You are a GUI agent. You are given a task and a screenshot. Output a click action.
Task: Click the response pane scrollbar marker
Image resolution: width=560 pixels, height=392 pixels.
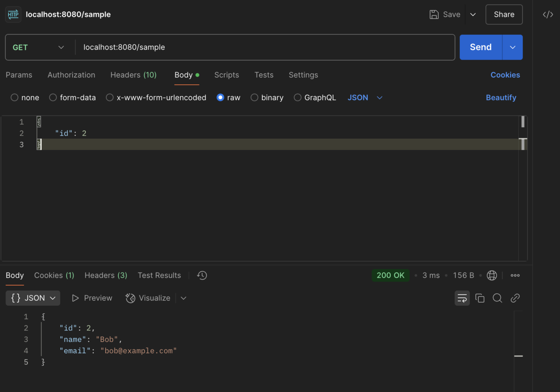[518, 356]
